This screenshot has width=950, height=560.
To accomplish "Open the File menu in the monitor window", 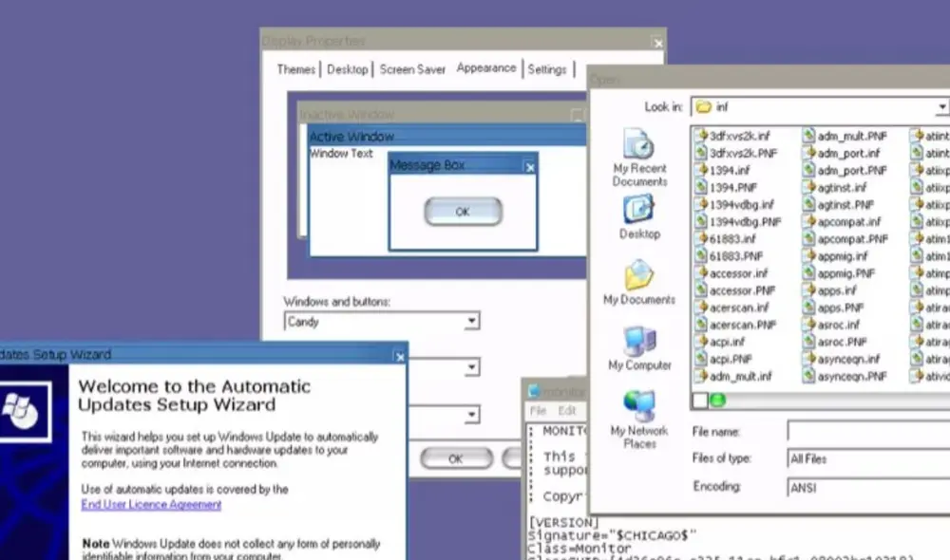I will click(x=538, y=411).
